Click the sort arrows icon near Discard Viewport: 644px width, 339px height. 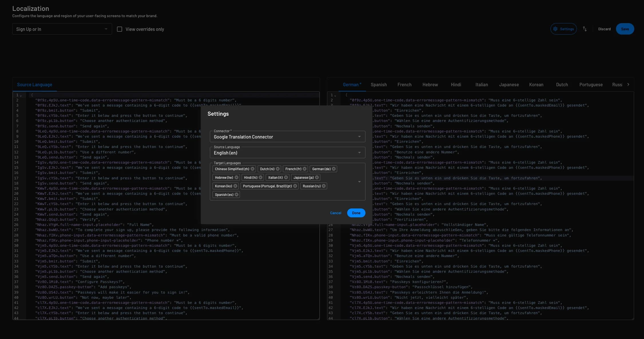[585, 29]
